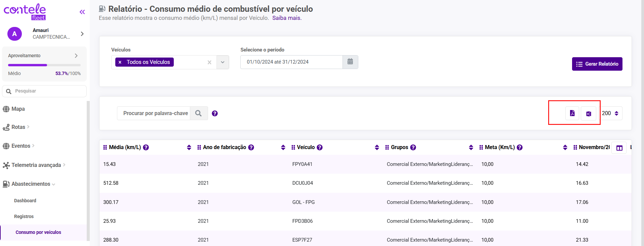Open the Saiba mais link

[287, 18]
